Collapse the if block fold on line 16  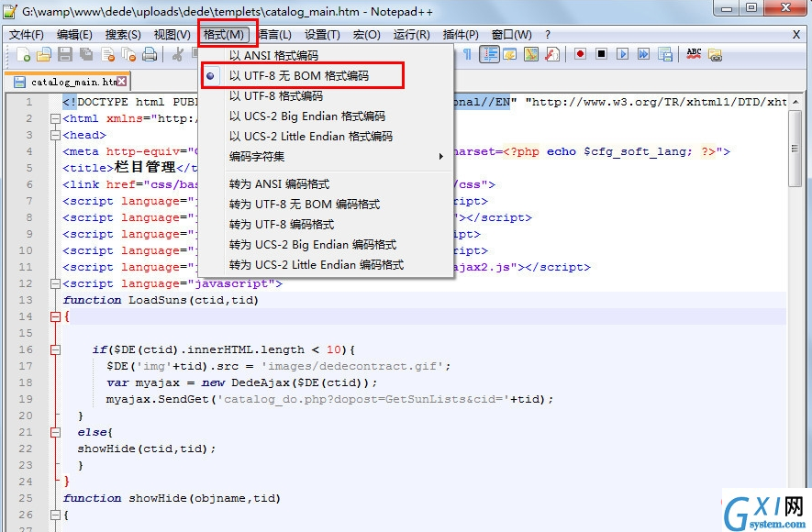pyautogui.click(x=55, y=349)
